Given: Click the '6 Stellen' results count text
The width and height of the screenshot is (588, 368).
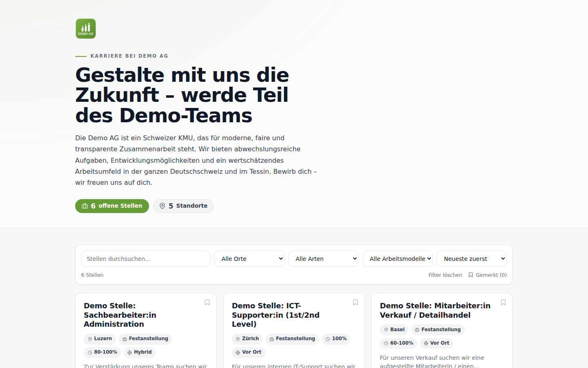Looking at the screenshot, I should point(92,275).
